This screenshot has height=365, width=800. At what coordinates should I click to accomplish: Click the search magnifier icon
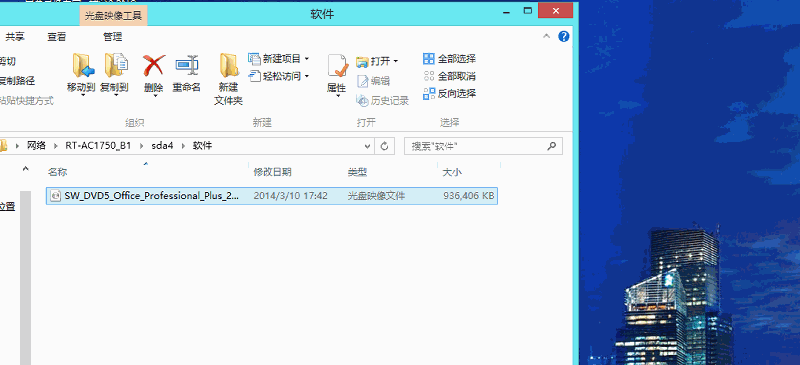[x=552, y=146]
